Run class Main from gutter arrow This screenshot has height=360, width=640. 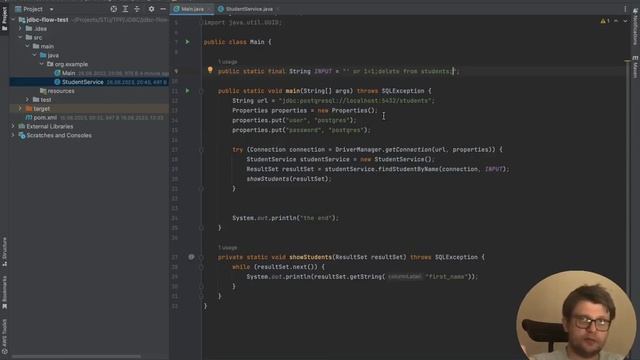click(x=187, y=42)
